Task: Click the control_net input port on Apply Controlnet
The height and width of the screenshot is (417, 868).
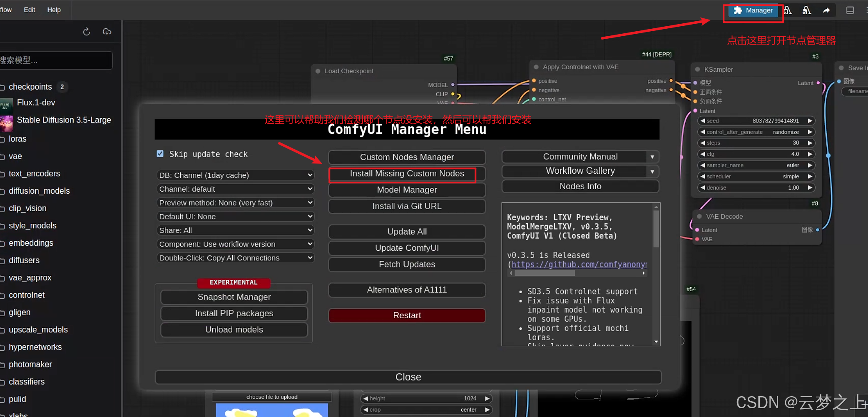Action: [534, 99]
